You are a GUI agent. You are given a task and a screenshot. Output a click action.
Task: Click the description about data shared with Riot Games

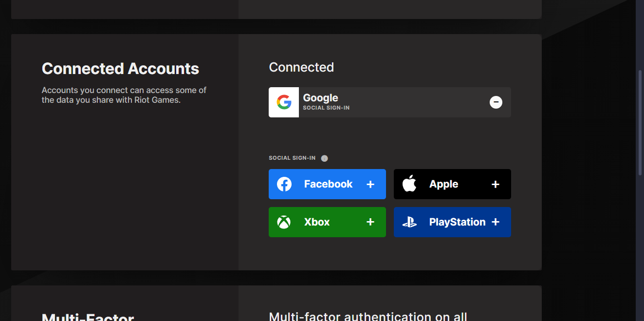pyautogui.click(x=124, y=95)
